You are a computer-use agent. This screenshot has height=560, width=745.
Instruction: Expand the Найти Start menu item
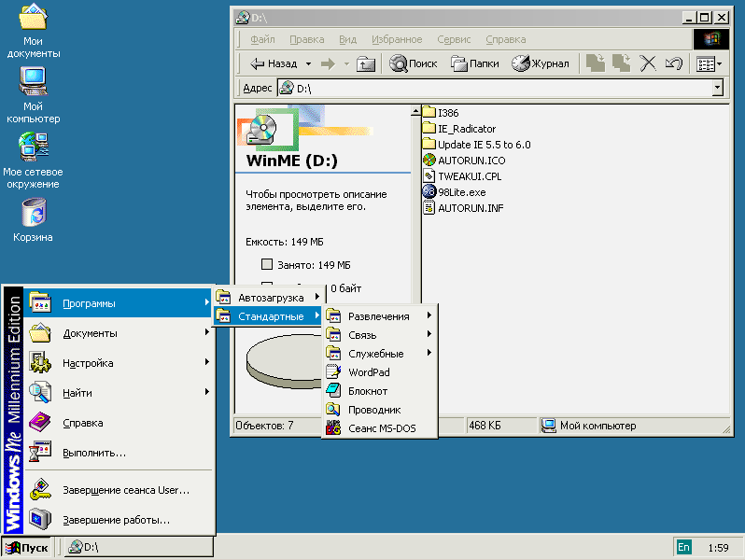119,393
